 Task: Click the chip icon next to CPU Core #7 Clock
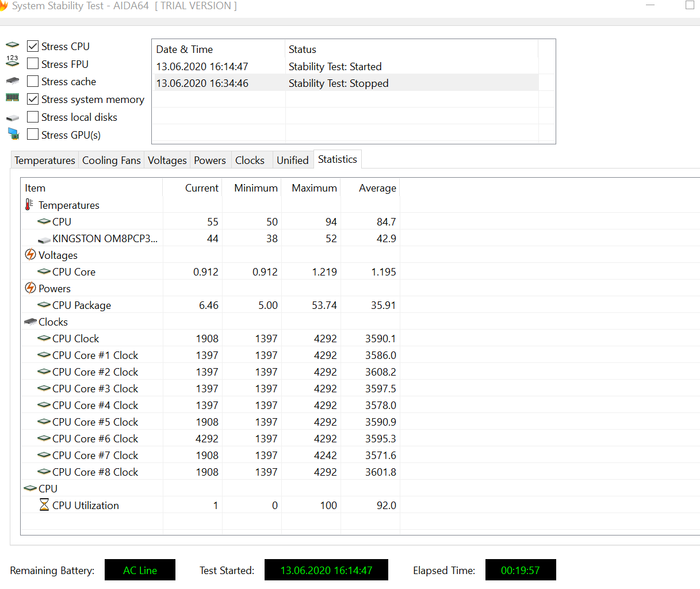(44, 455)
